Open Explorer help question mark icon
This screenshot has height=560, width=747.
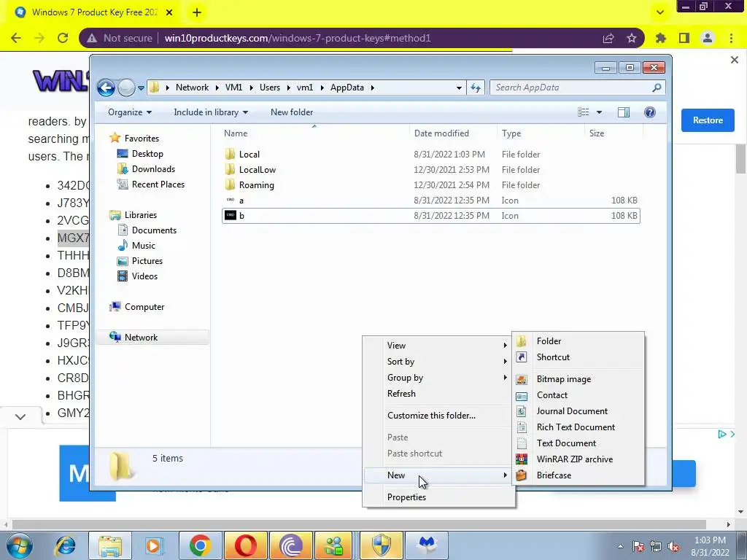[649, 112]
